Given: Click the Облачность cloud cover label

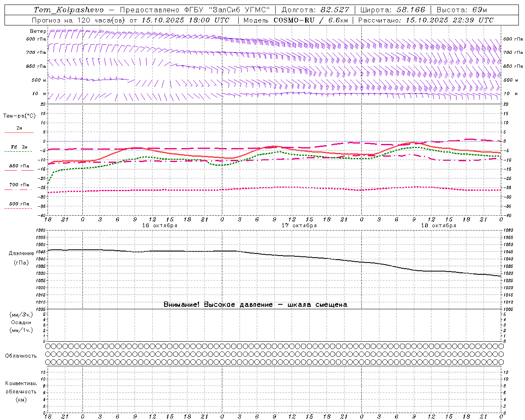Looking at the screenshot, I should (21, 356).
